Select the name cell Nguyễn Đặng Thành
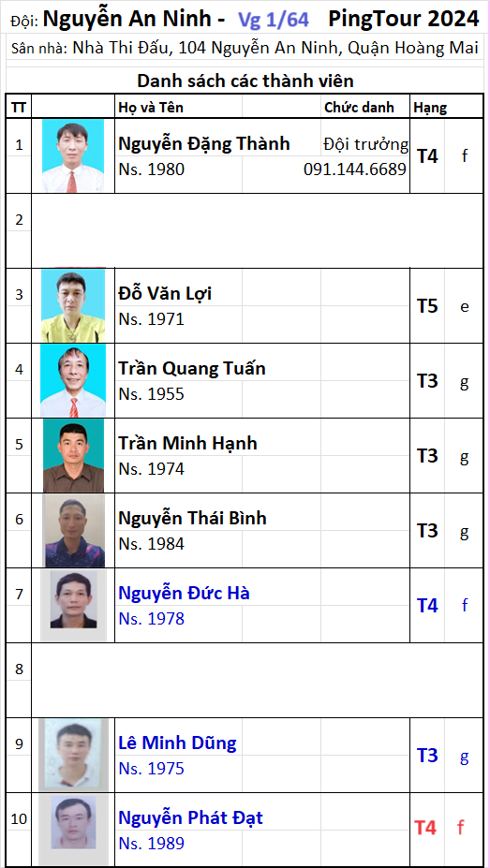Screen dimensions: 490x868 [203, 143]
